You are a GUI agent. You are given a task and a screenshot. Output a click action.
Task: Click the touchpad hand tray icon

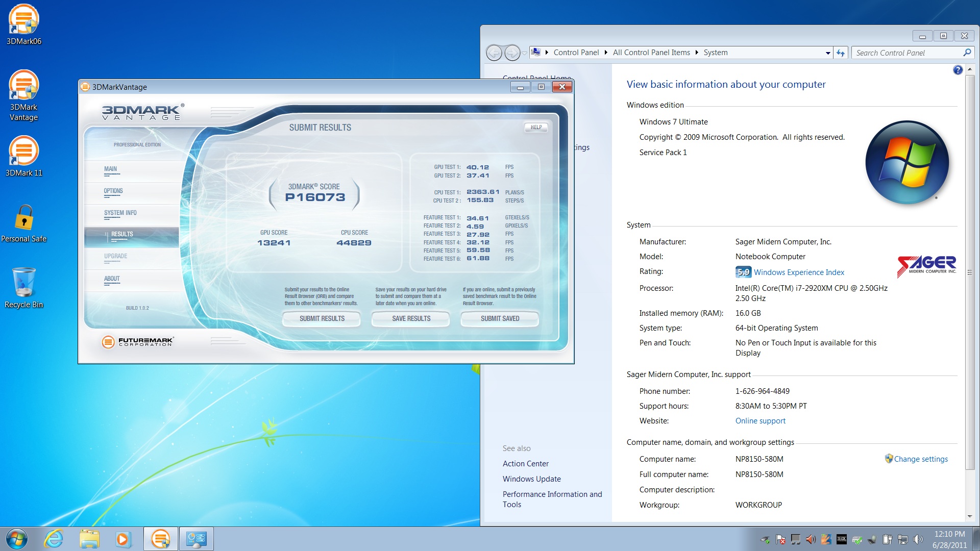point(826,539)
